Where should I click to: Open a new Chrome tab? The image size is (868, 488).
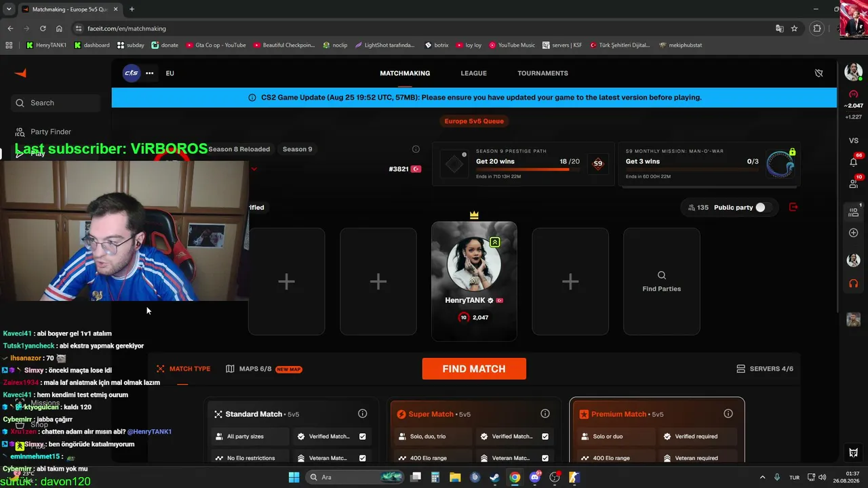(132, 9)
